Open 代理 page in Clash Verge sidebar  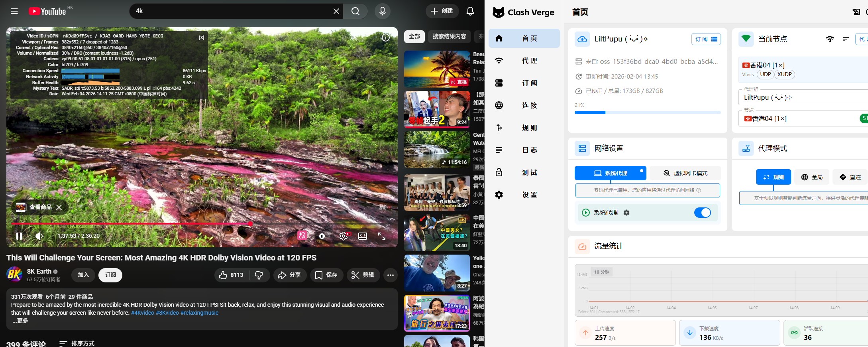(x=524, y=61)
